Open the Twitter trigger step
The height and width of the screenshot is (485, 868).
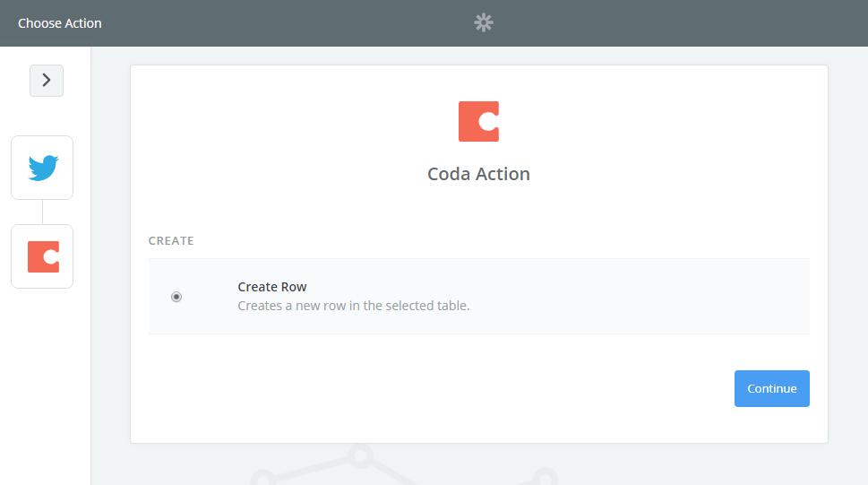point(42,168)
